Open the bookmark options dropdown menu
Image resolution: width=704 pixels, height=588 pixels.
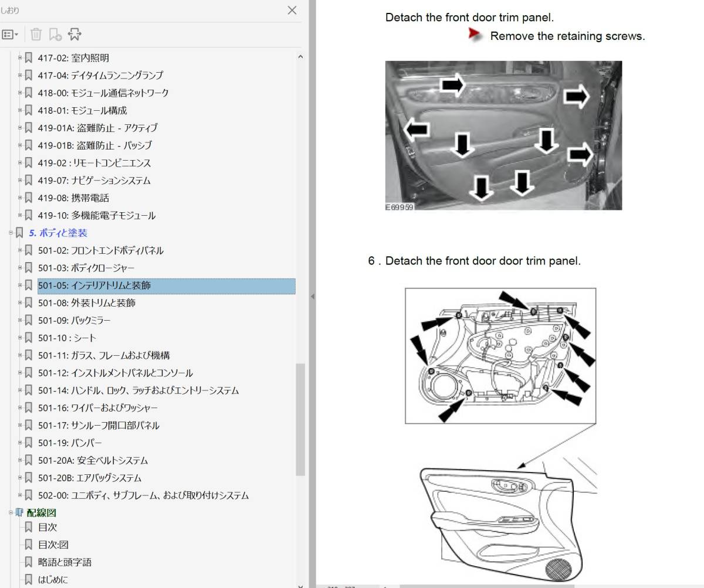coord(10,35)
